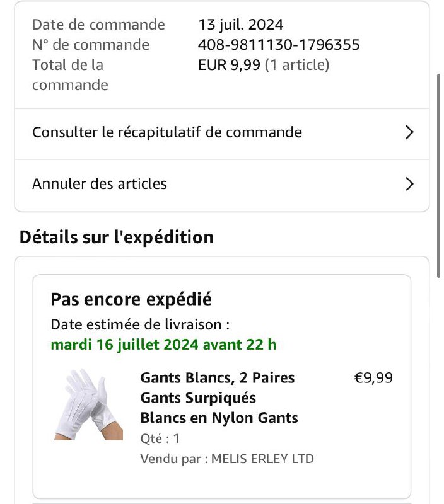Image resolution: width=444 pixels, height=504 pixels.
Task: Open the white gloves product image
Action: (88, 404)
